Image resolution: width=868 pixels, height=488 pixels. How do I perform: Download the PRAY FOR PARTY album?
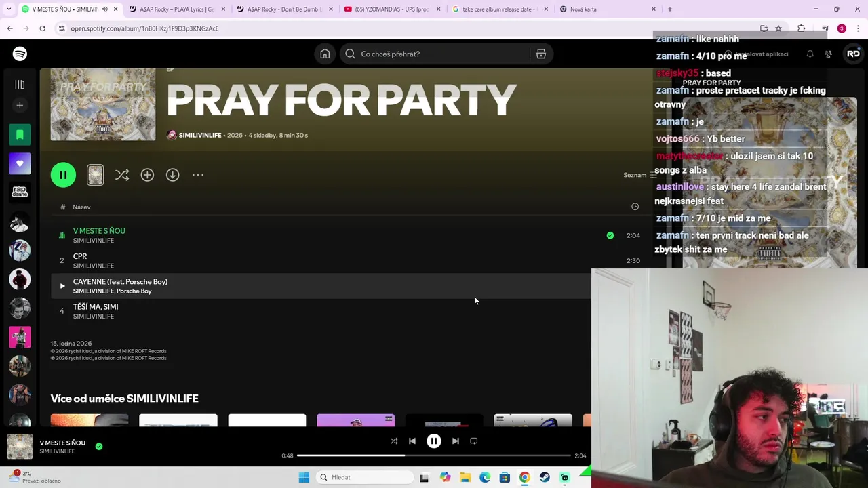173,175
